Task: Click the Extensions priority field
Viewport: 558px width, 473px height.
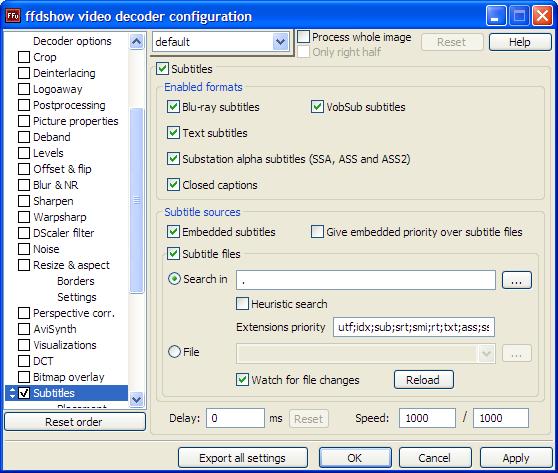Action: [414, 327]
